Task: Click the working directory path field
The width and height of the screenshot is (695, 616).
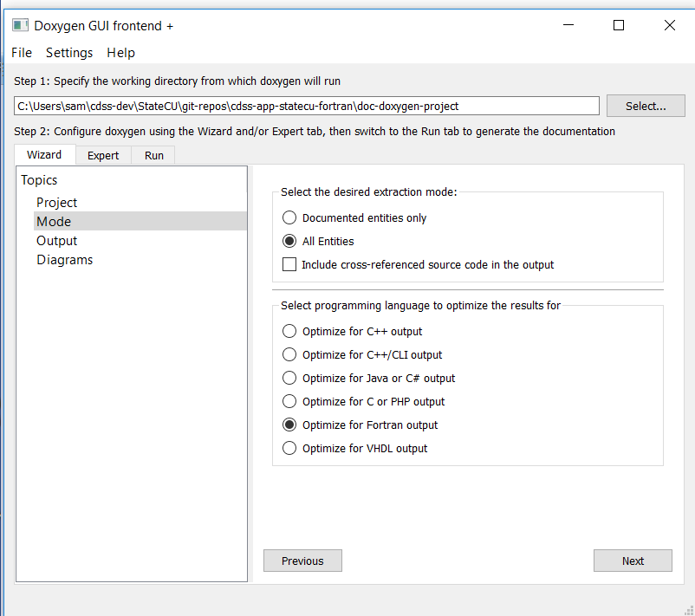Action: coord(303,105)
